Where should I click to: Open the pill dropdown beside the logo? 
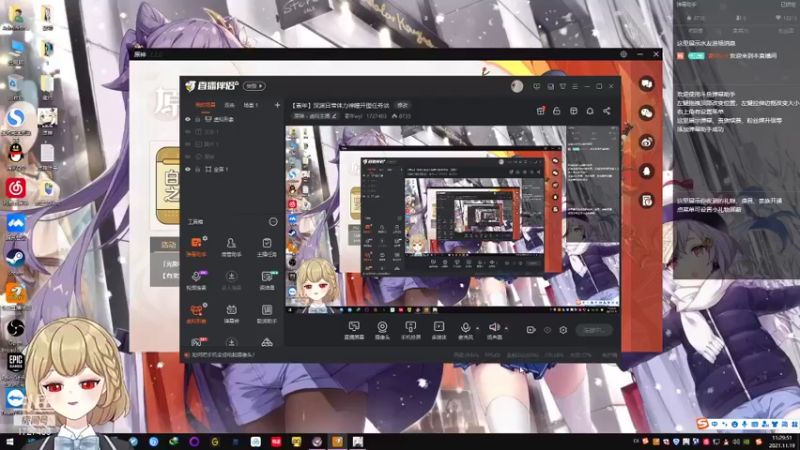pos(254,86)
